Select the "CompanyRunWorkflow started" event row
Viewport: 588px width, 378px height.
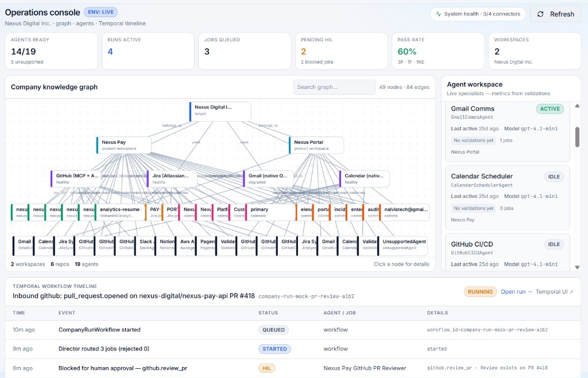coord(293,330)
